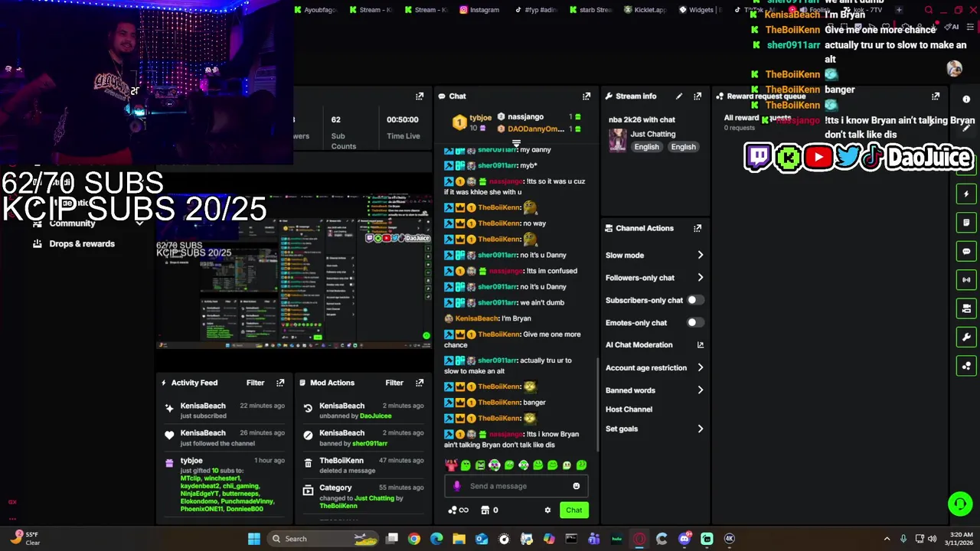Open the shop icon next to 0
Screen dimensions: 980x551
485,510
